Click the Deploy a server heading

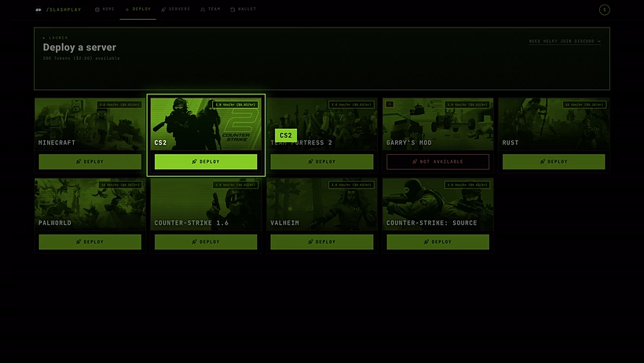point(79,47)
